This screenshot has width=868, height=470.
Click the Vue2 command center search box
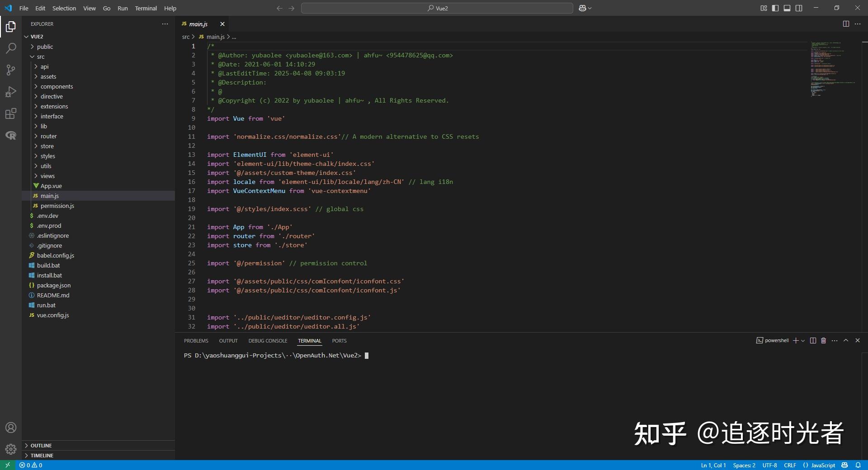(437, 8)
